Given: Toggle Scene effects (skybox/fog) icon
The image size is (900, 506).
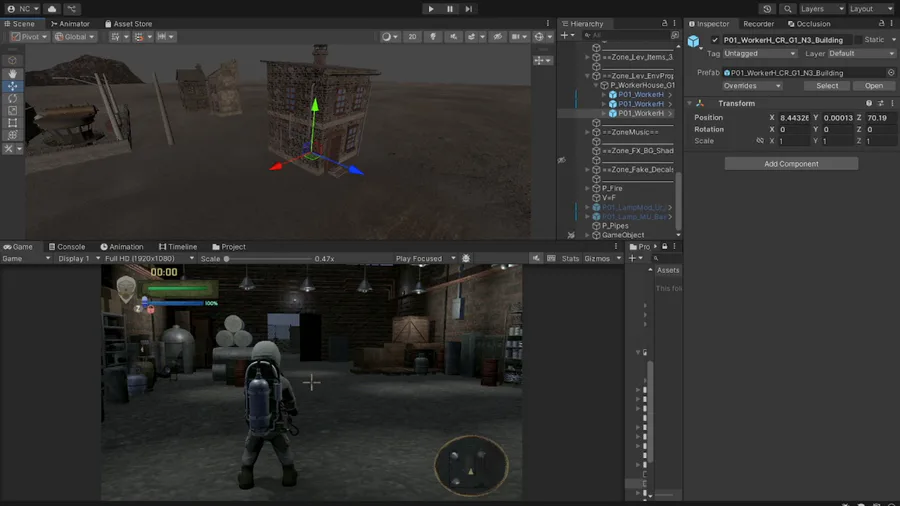Looking at the screenshot, I should (472, 36).
